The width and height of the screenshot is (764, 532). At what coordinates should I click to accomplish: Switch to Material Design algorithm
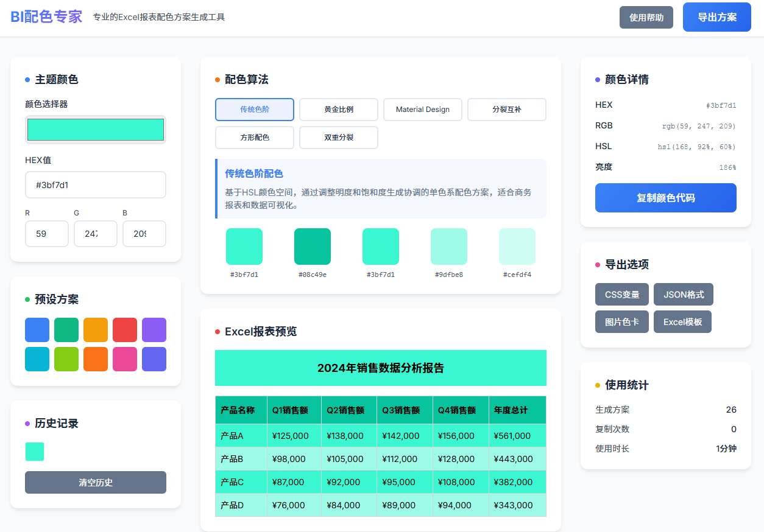(x=422, y=110)
